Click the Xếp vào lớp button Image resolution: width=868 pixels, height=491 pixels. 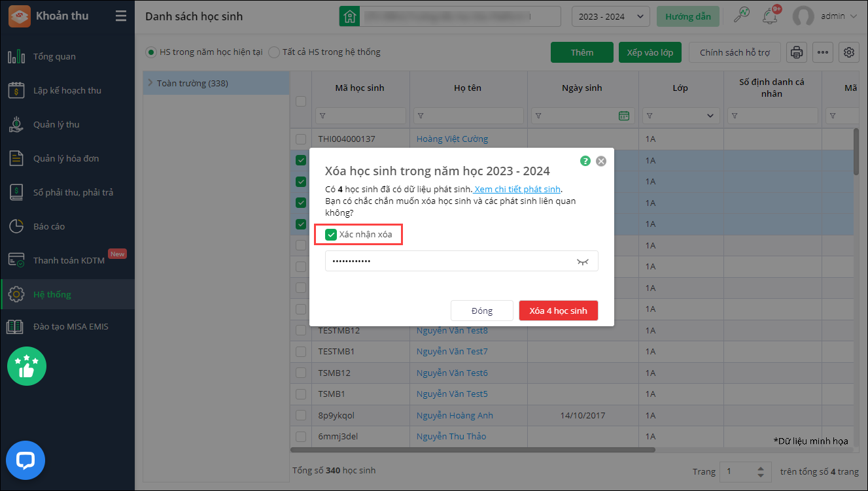point(650,52)
